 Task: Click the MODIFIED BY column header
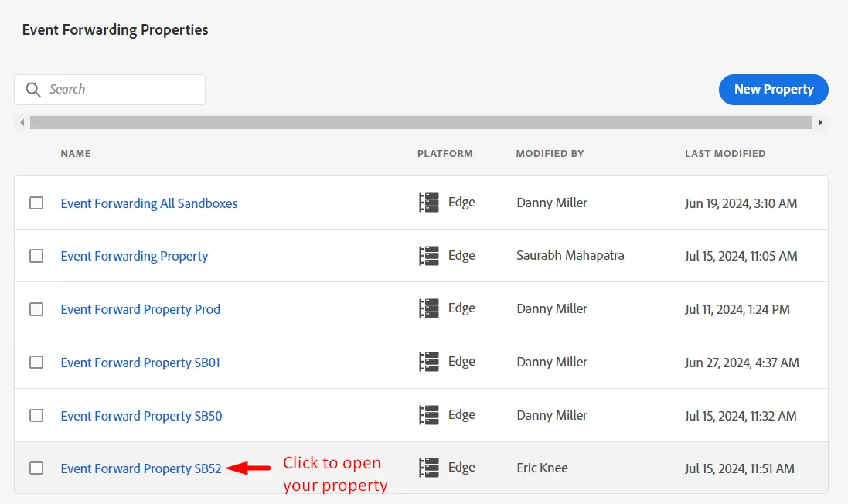pyautogui.click(x=550, y=154)
